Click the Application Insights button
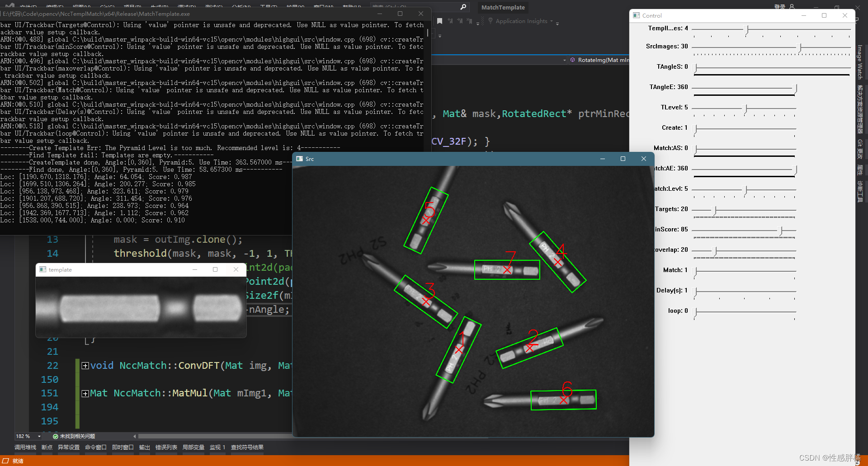868x466 pixels. [x=521, y=21]
